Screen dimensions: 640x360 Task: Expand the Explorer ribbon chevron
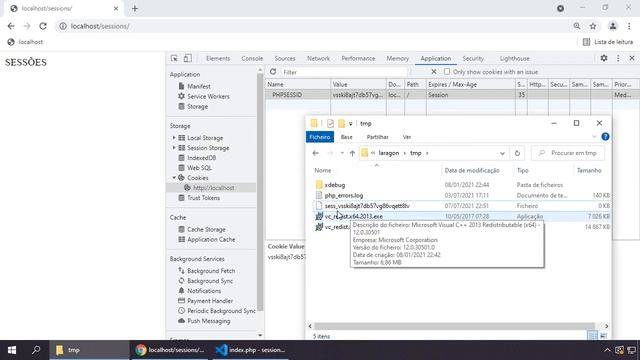(x=594, y=137)
